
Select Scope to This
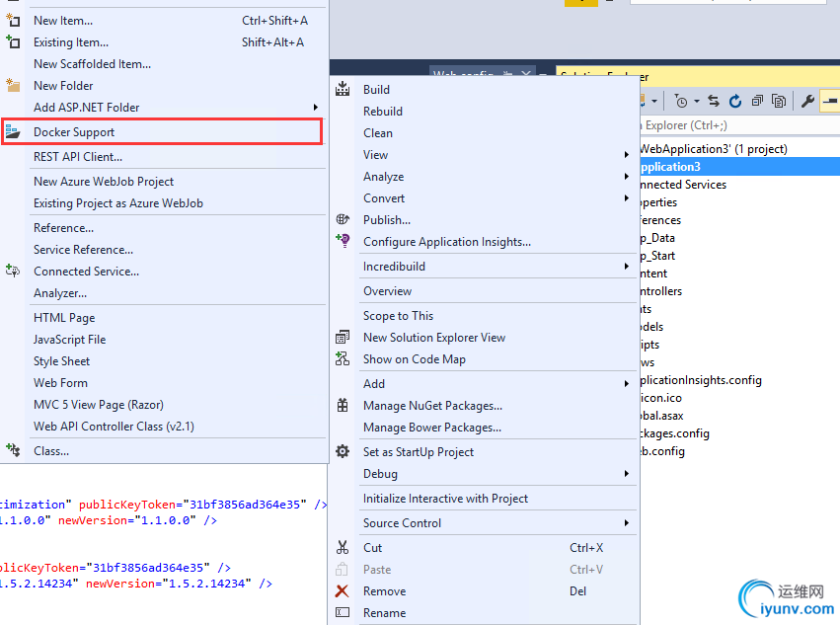tap(398, 315)
